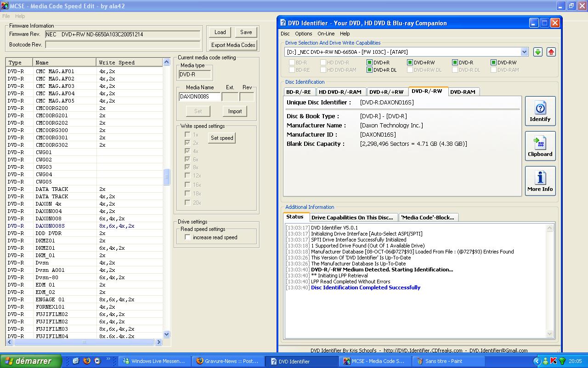
Task: Click the media list scroll up arrow
Action: coord(166,62)
